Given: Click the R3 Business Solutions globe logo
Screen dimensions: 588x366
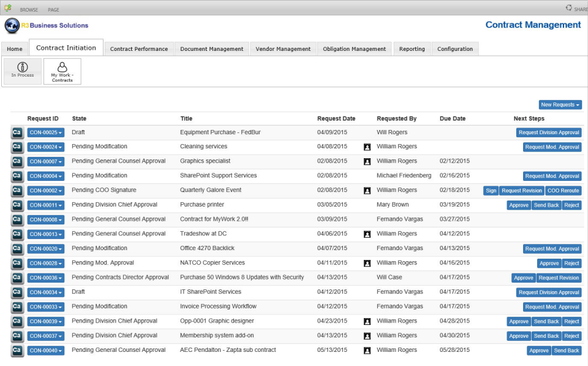Looking at the screenshot, I should (13, 25).
